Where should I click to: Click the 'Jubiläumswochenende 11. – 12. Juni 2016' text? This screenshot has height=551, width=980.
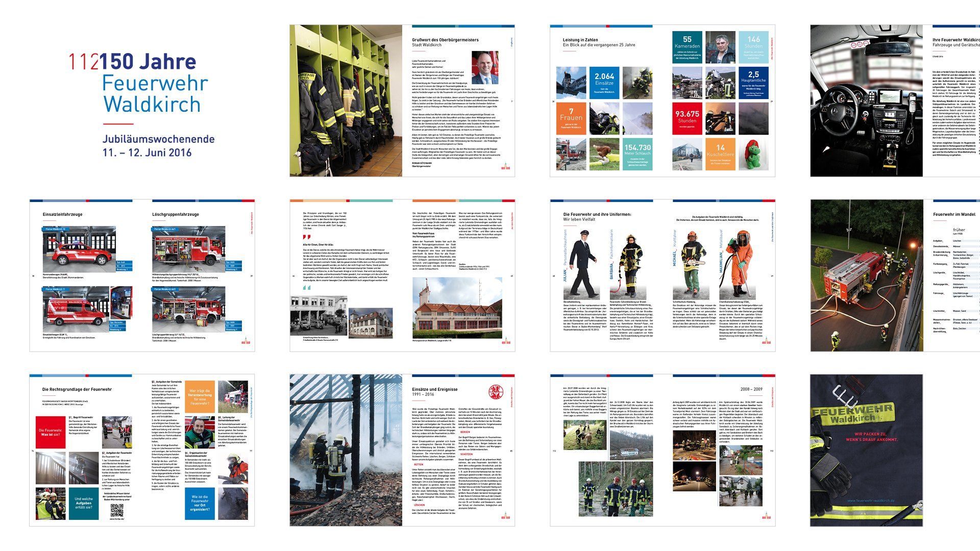(x=158, y=146)
